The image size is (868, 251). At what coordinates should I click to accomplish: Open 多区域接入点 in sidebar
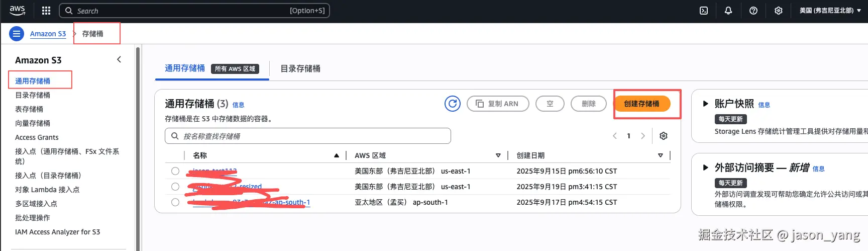point(36,204)
